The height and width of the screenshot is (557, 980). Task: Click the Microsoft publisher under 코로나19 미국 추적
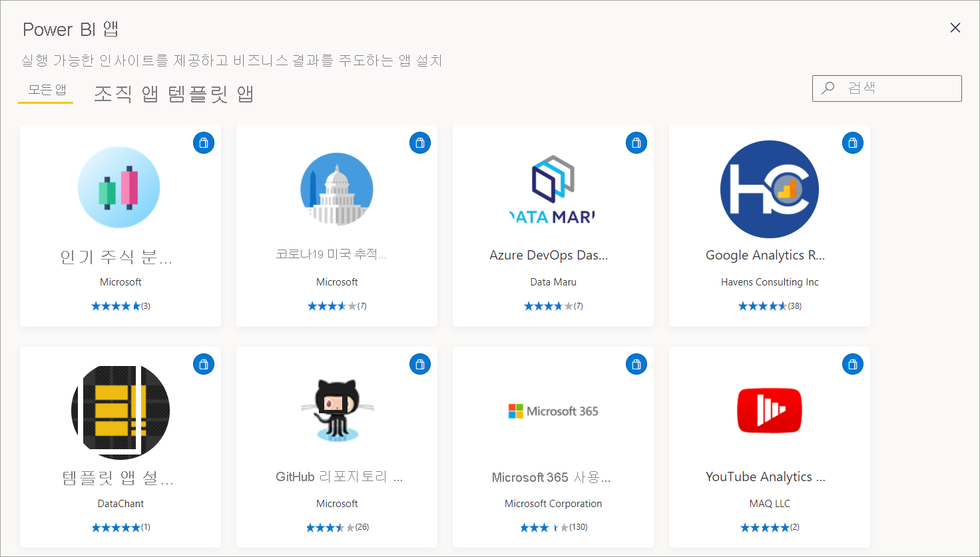337,282
